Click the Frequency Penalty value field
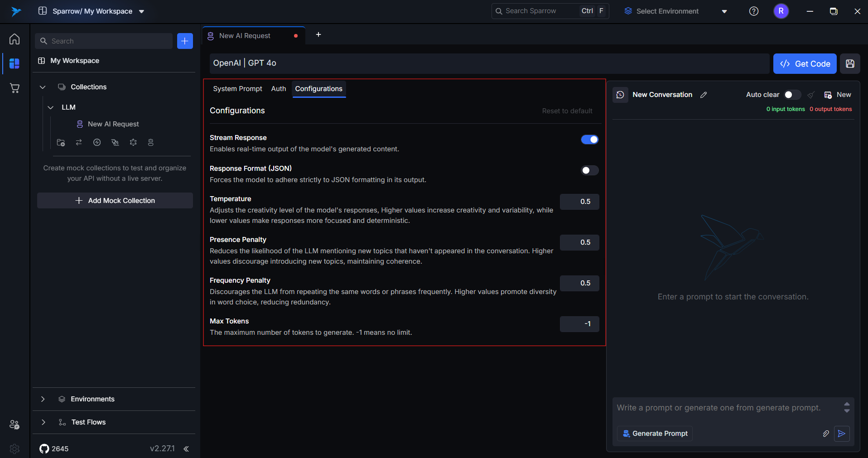 click(x=579, y=283)
